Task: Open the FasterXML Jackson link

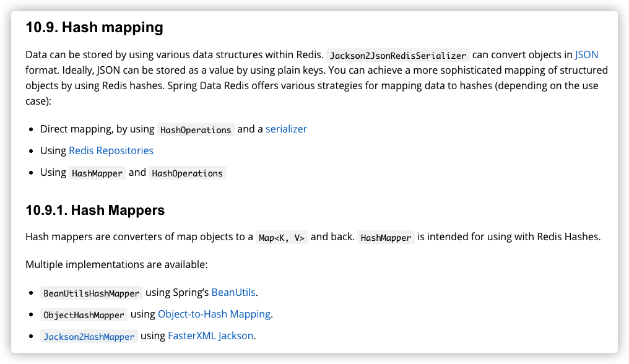Action: 210,336
